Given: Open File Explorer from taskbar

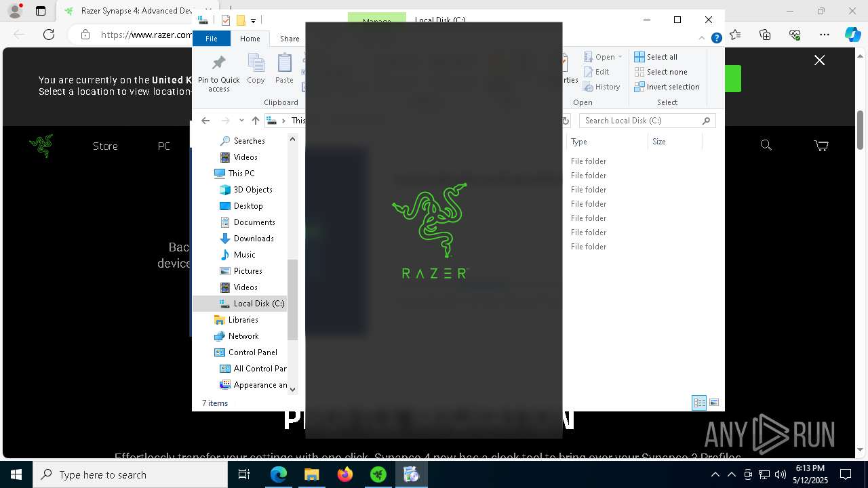Looking at the screenshot, I should pyautogui.click(x=311, y=474).
